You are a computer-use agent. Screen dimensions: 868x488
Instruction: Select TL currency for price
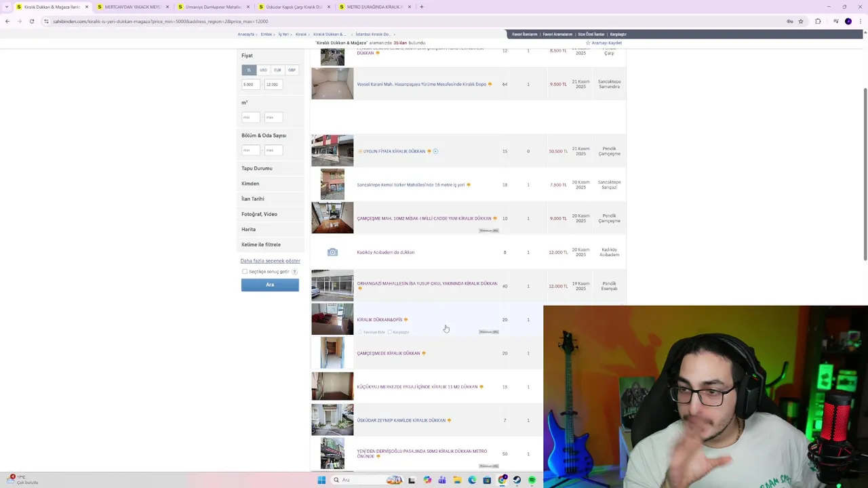pyautogui.click(x=249, y=70)
